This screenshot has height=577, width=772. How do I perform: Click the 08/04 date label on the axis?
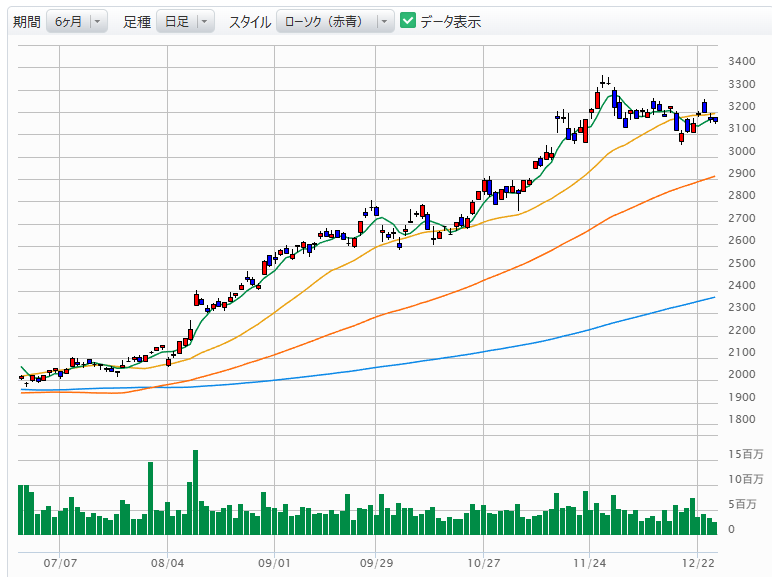tap(167, 563)
